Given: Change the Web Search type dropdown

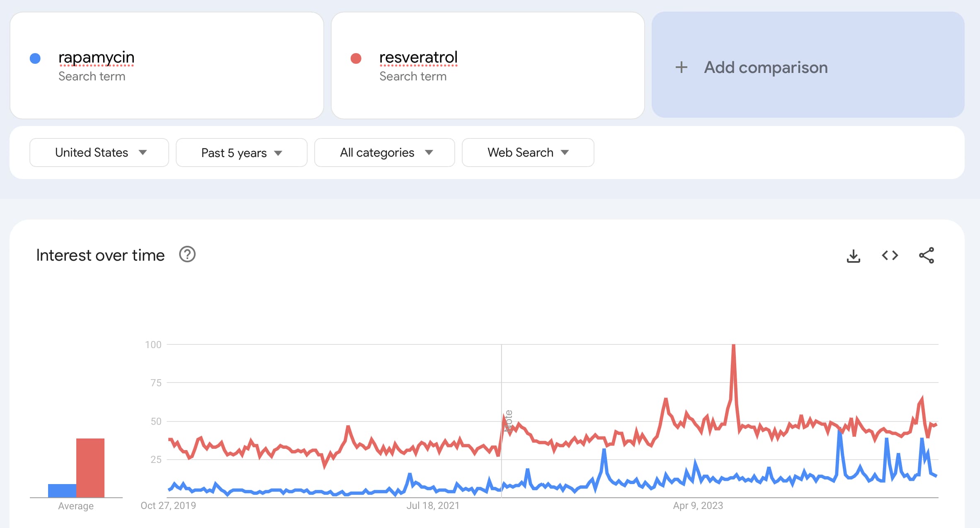Looking at the screenshot, I should [x=528, y=153].
